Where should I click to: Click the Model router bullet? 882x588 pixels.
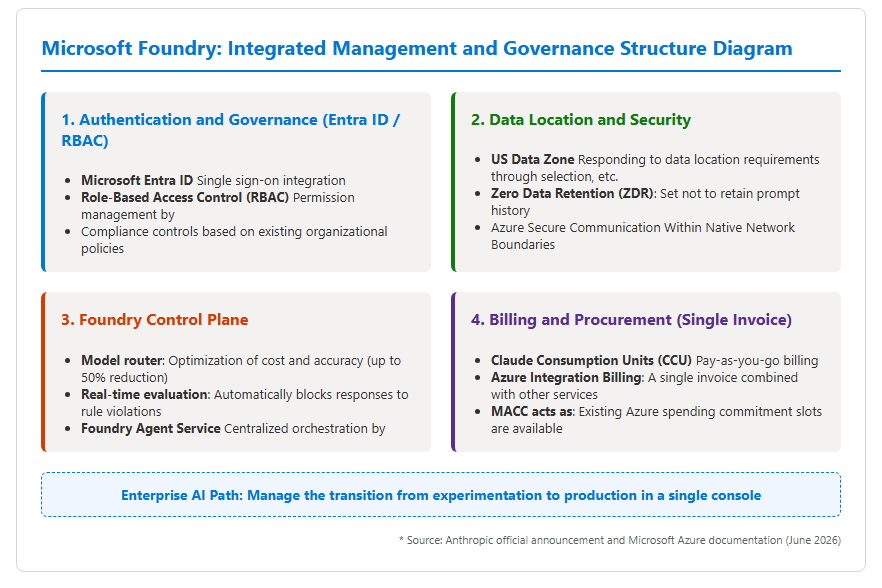tap(241, 369)
